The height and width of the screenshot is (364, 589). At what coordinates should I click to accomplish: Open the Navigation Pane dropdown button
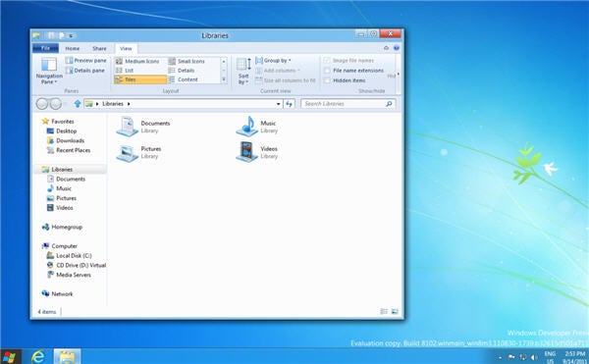pyautogui.click(x=49, y=71)
